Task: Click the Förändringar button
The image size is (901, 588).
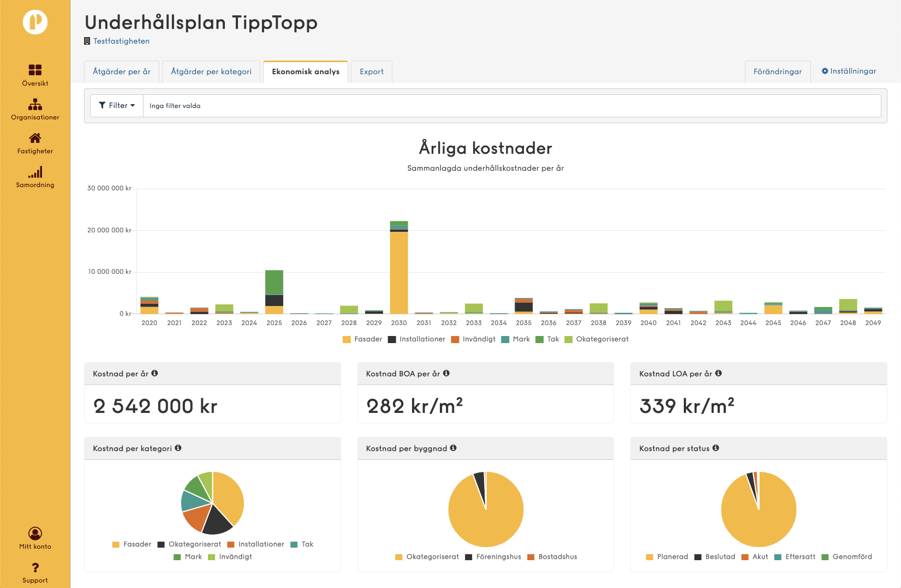Action: point(777,72)
